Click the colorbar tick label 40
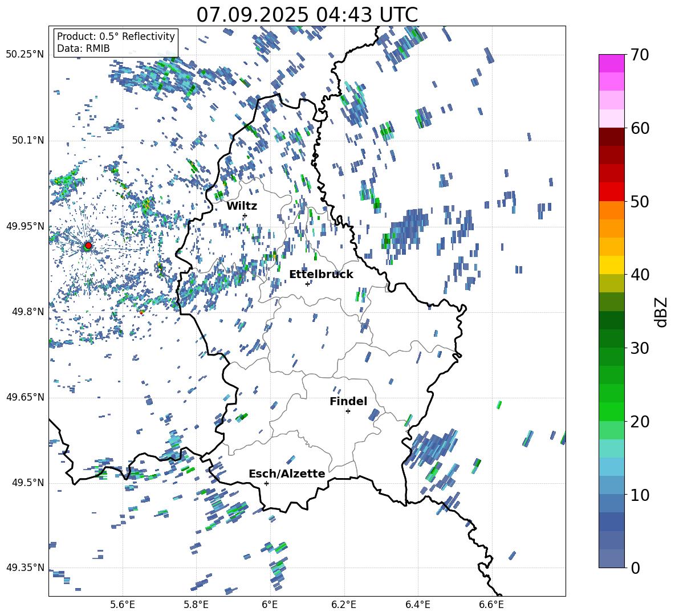The height and width of the screenshot is (616, 675). 640,275
